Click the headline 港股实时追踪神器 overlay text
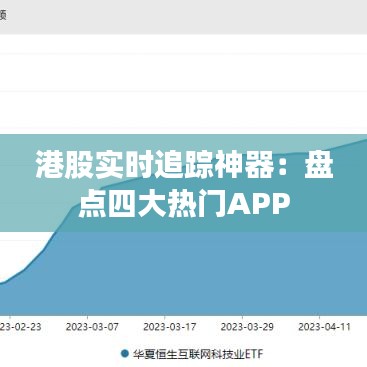 pyautogui.click(x=155, y=165)
